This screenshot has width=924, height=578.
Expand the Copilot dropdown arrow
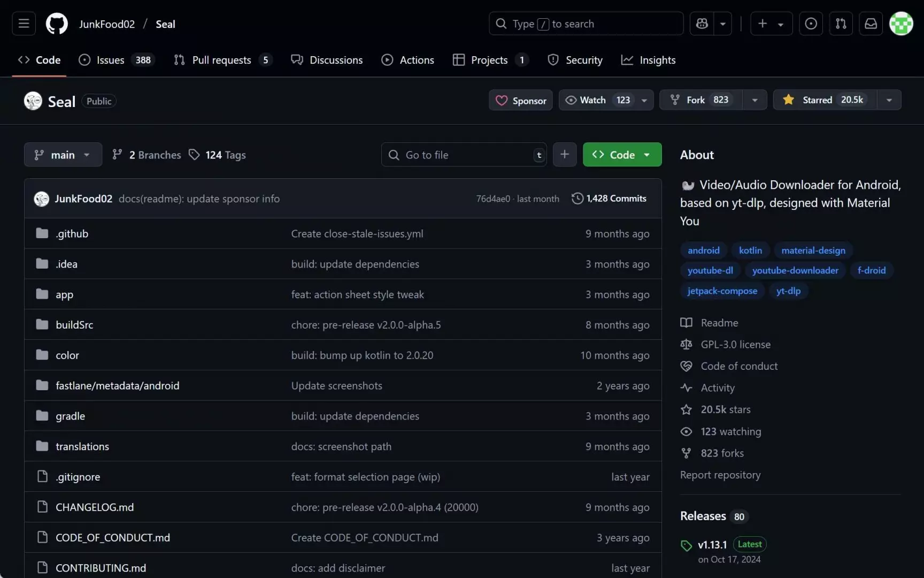[723, 24]
